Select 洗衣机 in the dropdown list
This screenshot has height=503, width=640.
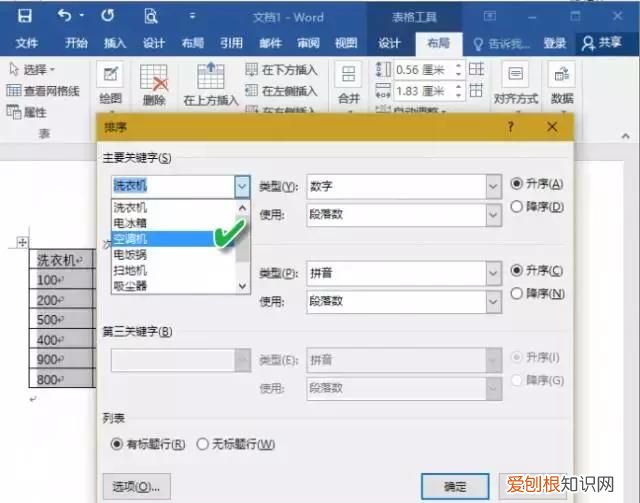pos(174,207)
